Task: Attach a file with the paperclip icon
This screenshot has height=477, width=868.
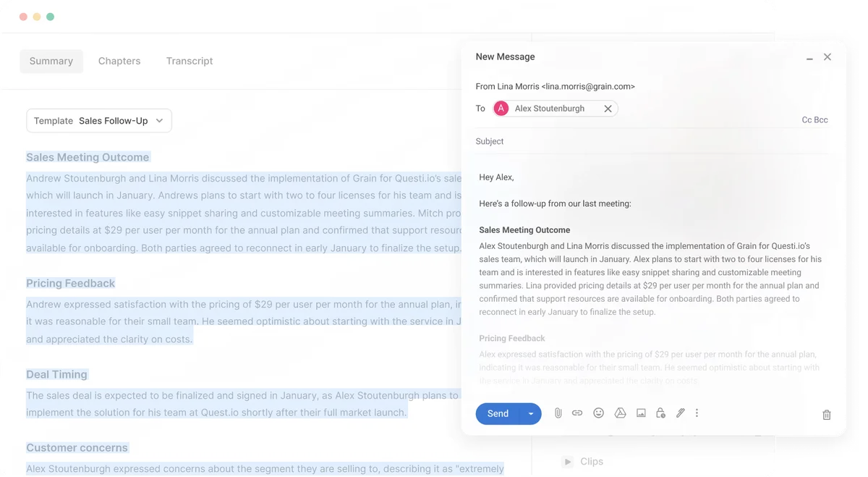Action: coord(558,413)
